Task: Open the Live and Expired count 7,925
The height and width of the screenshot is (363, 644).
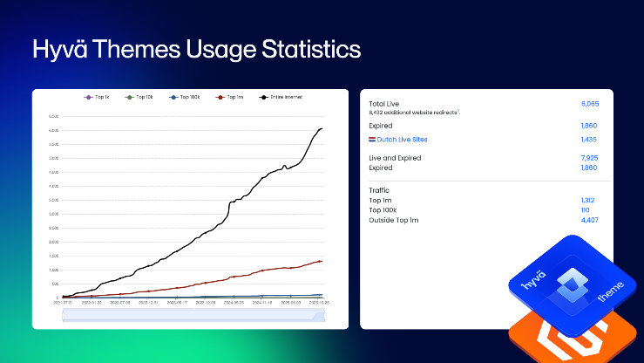Action: tap(589, 158)
